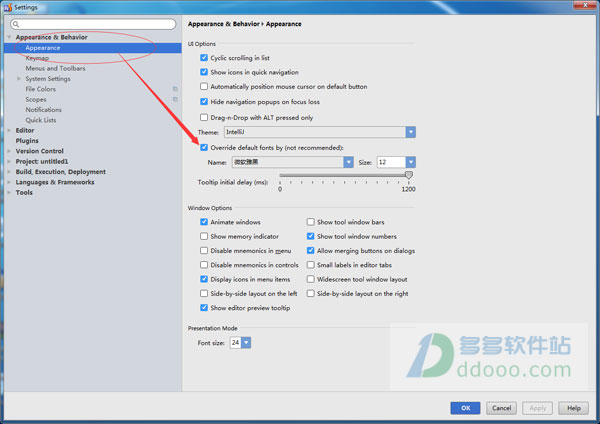Open Scopes settings page
The image size is (600, 424).
coord(36,99)
